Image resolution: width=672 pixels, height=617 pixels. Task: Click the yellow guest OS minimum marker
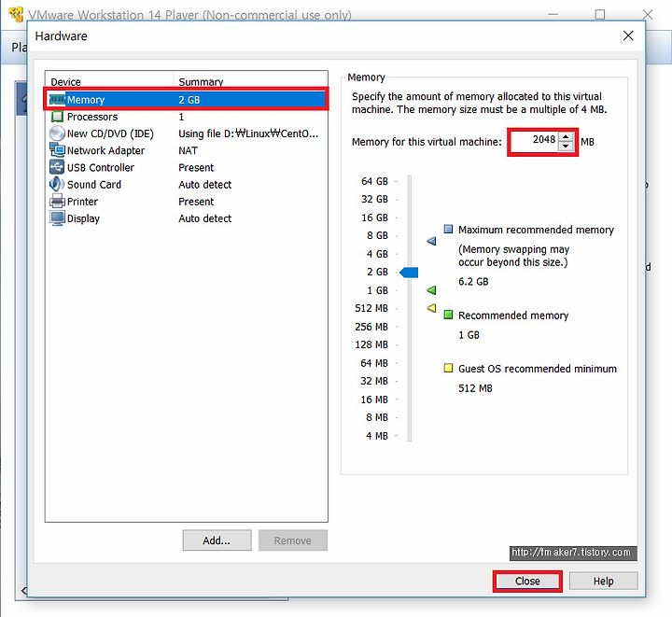point(431,308)
